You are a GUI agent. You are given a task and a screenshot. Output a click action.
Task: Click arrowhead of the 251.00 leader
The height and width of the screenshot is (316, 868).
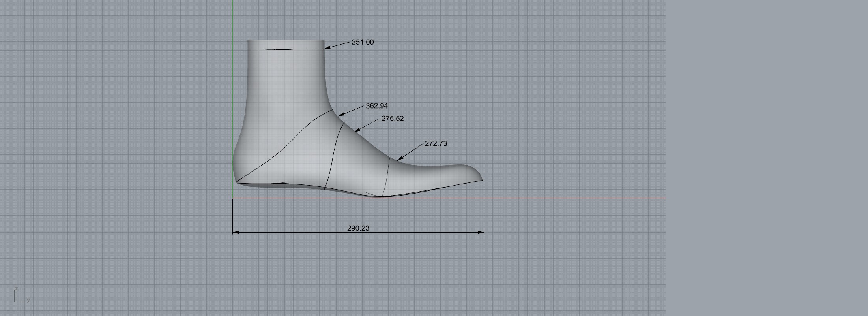coord(327,48)
